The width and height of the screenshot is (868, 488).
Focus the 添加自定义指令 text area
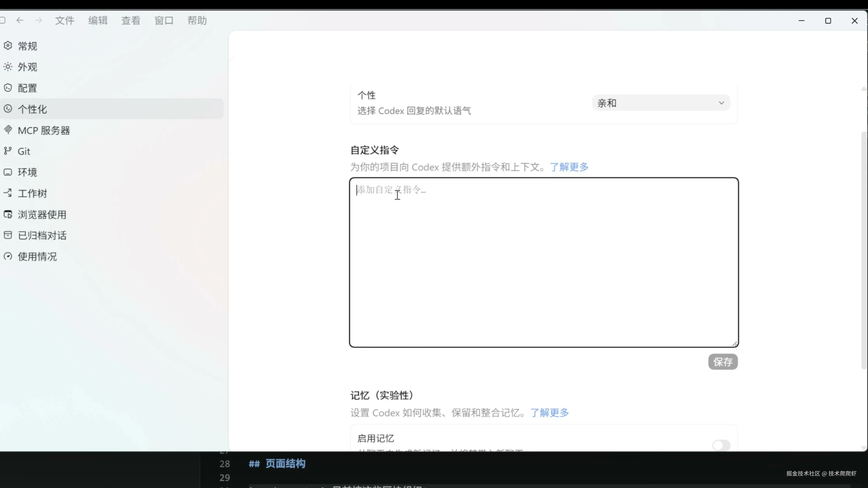click(543, 263)
